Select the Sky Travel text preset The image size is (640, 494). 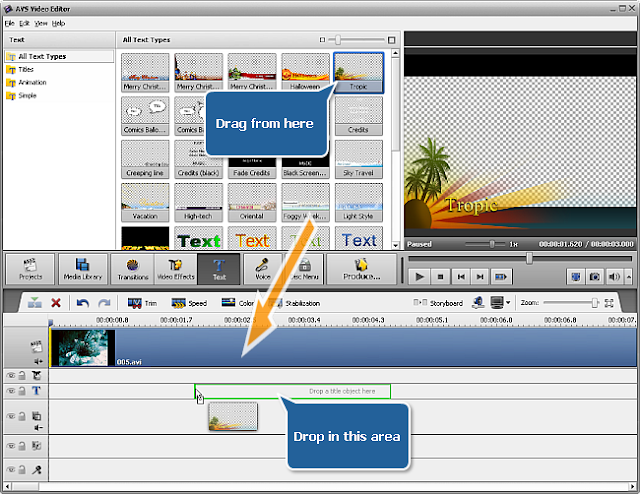coord(358,159)
